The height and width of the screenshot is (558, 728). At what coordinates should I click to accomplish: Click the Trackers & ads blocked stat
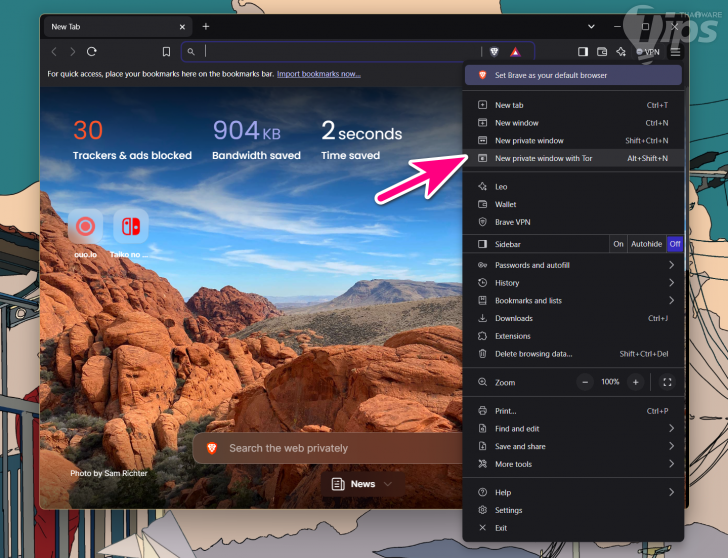click(x=132, y=140)
